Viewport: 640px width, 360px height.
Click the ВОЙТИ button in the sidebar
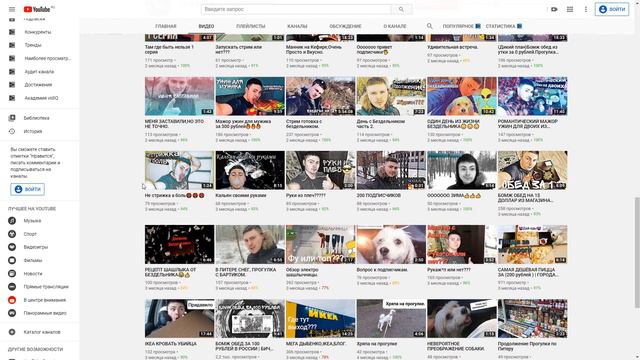click(x=28, y=189)
